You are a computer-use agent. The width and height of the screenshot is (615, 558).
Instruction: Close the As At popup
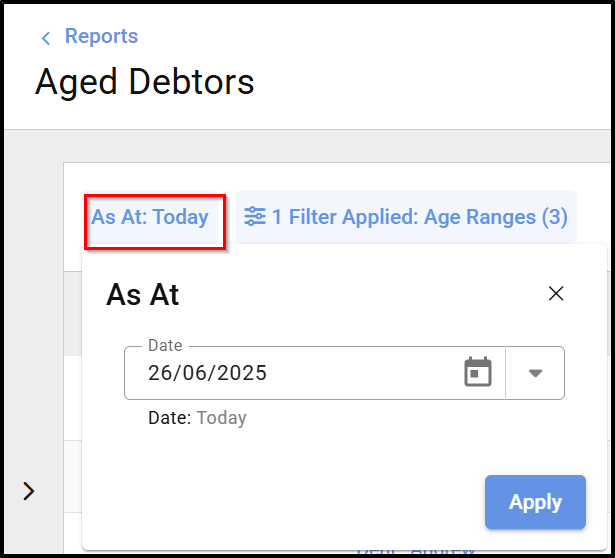556,293
